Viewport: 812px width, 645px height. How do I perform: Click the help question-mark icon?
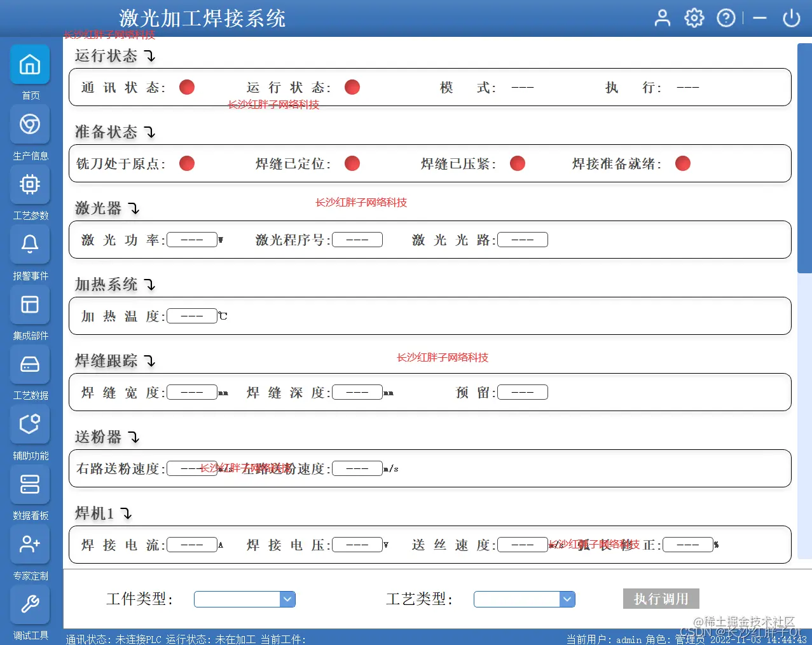726,18
